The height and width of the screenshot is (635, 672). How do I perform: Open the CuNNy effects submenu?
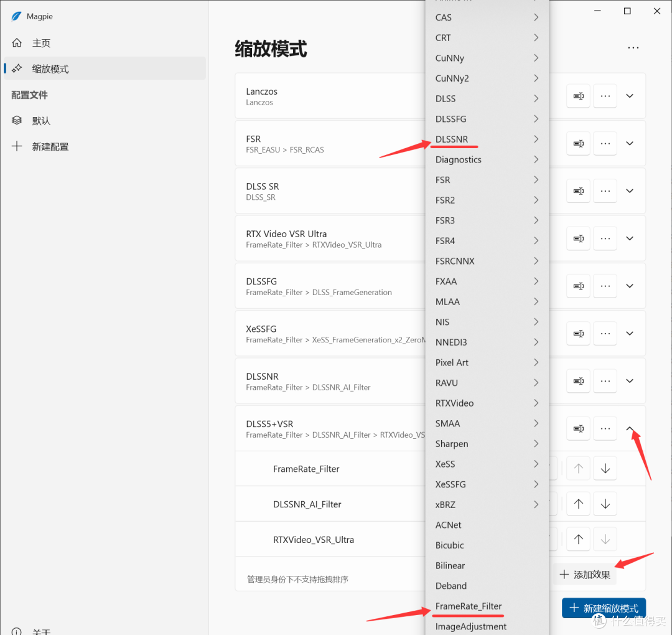[x=487, y=58]
